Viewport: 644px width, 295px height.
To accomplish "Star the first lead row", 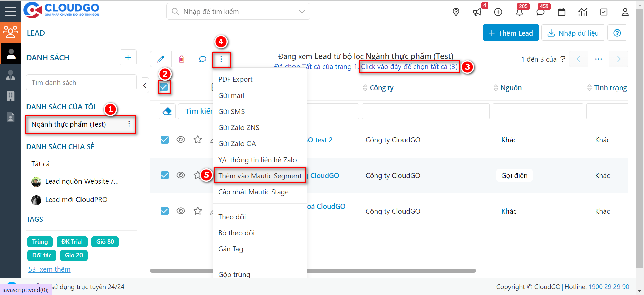I will tap(198, 140).
